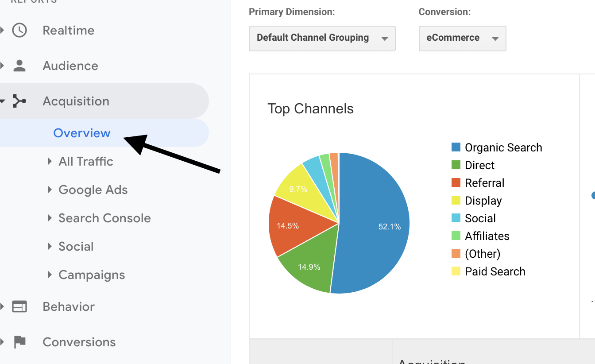
Task: Click the Primary Dimension label
Action: pos(292,12)
